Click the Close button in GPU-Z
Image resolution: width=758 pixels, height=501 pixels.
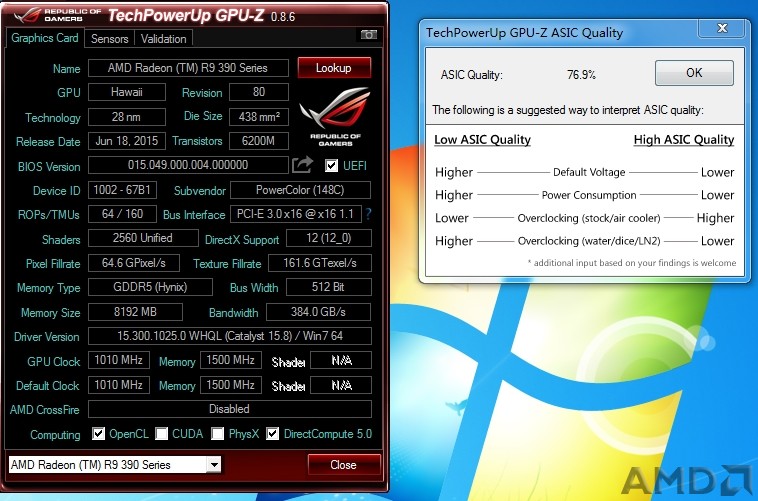[344, 465]
